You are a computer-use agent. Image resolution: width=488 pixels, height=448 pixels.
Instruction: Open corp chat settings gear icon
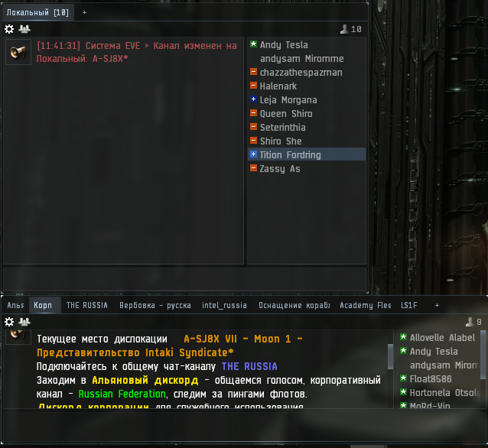coord(9,322)
